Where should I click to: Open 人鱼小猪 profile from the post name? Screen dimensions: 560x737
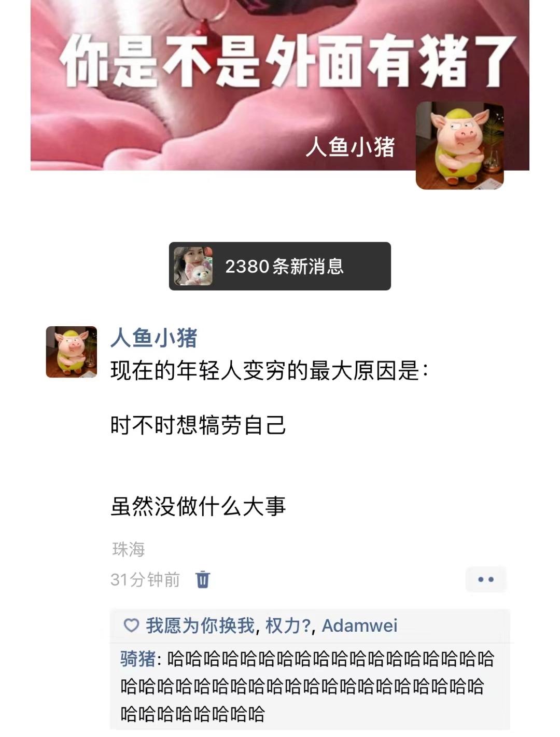pos(154,338)
